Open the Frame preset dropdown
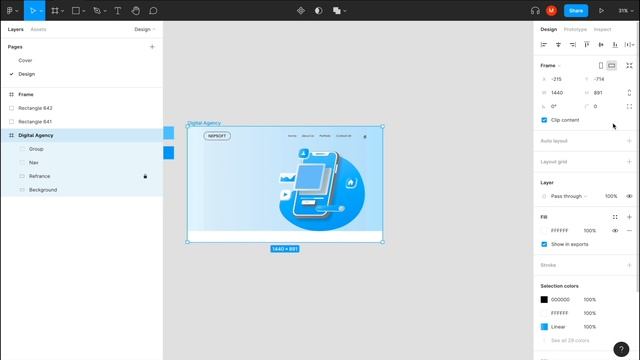The height and width of the screenshot is (360, 640). (x=550, y=65)
